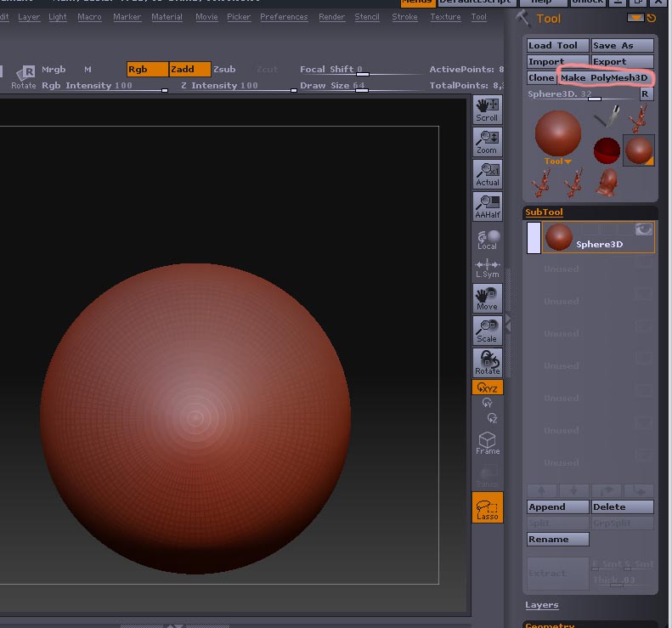Screen dimensions: 672x628
Task: Click the Save As button
Action: pos(622,45)
